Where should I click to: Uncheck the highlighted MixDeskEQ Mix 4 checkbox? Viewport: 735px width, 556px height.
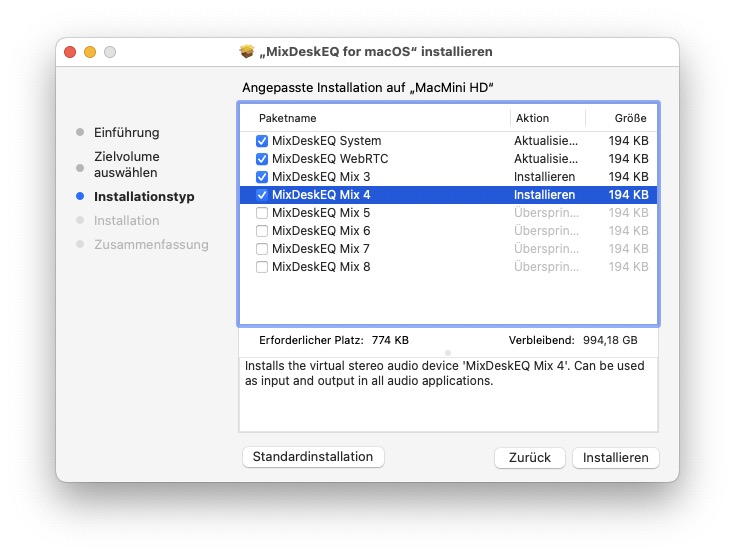tap(262, 195)
